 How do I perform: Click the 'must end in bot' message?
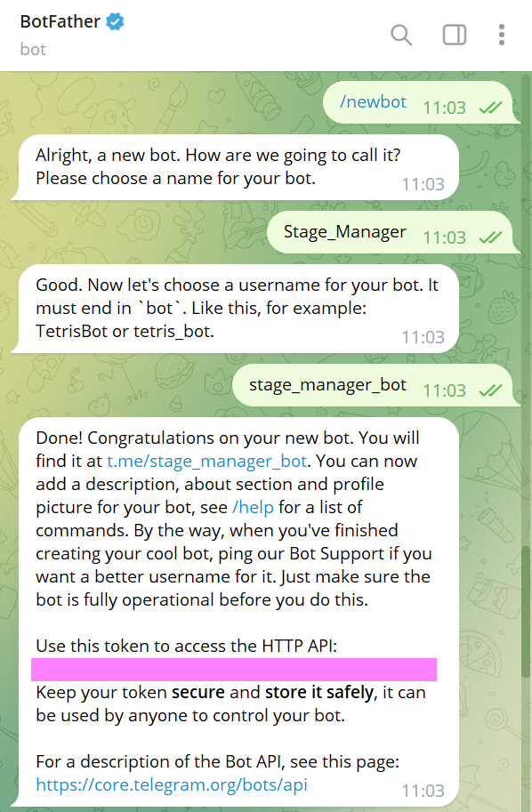pyautogui.click(x=235, y=309)
